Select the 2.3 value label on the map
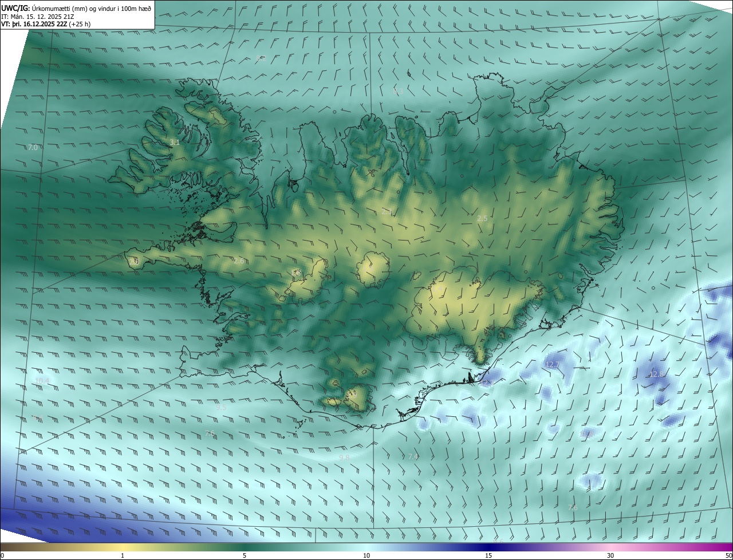 [x=387, y=212]
